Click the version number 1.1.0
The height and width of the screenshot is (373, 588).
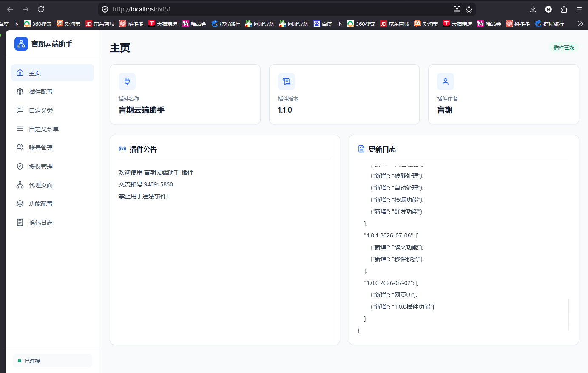point(285,110)
